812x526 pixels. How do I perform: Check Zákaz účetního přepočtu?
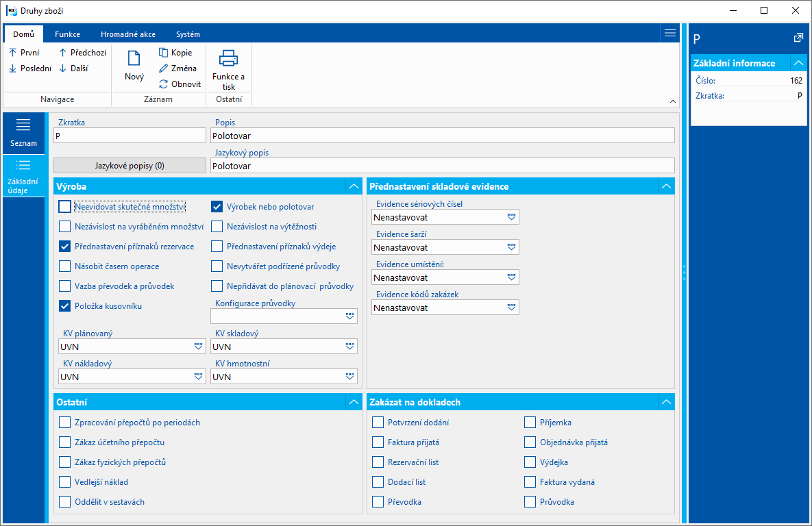[64, 442]
